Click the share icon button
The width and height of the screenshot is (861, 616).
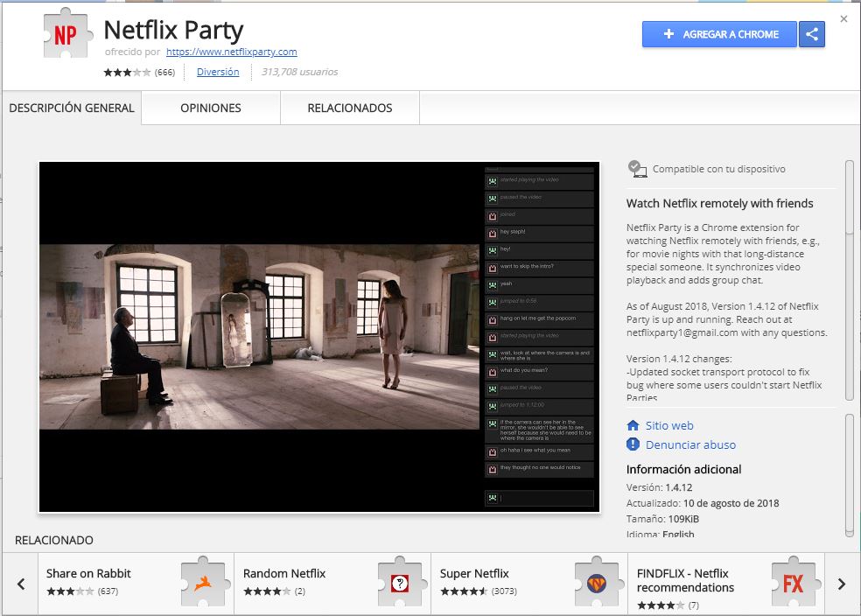(x=812, y=34)
